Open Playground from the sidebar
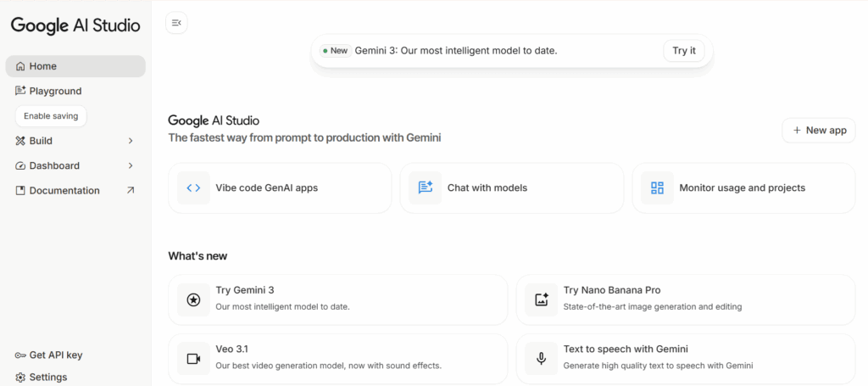This screenshot has height=386, width=868. coord(75,91)
